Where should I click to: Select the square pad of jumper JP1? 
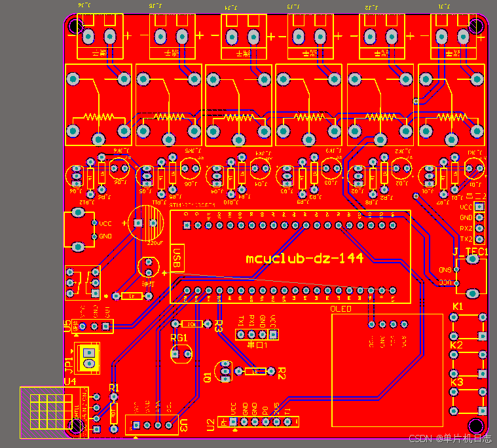click(x=89, y=352)
